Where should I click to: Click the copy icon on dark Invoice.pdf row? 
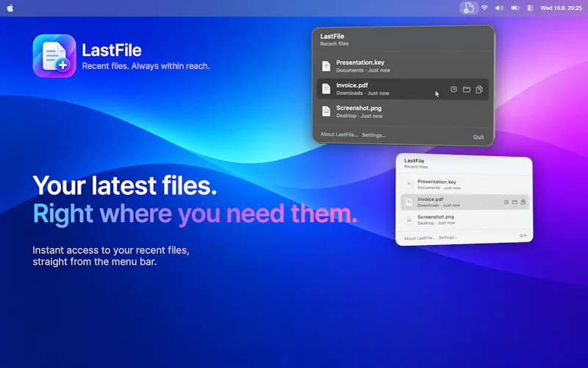tap(479, 89)
